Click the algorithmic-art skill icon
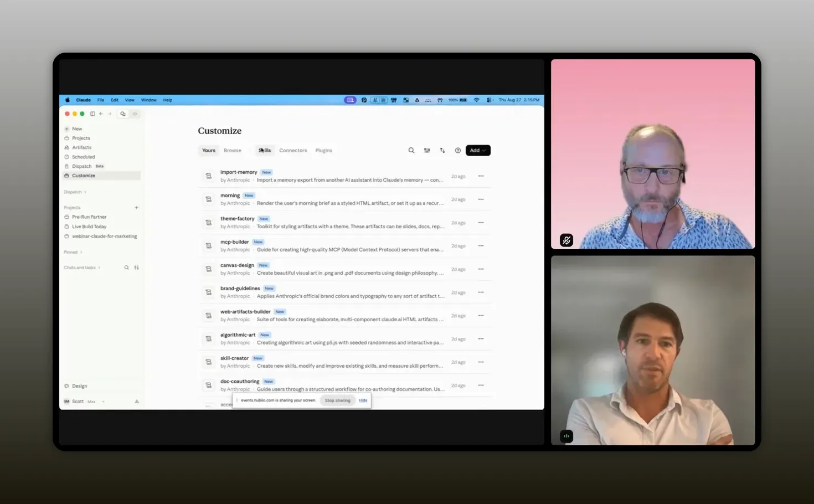The height and width of the screenshot is (504, 814). tap(209, 339)
